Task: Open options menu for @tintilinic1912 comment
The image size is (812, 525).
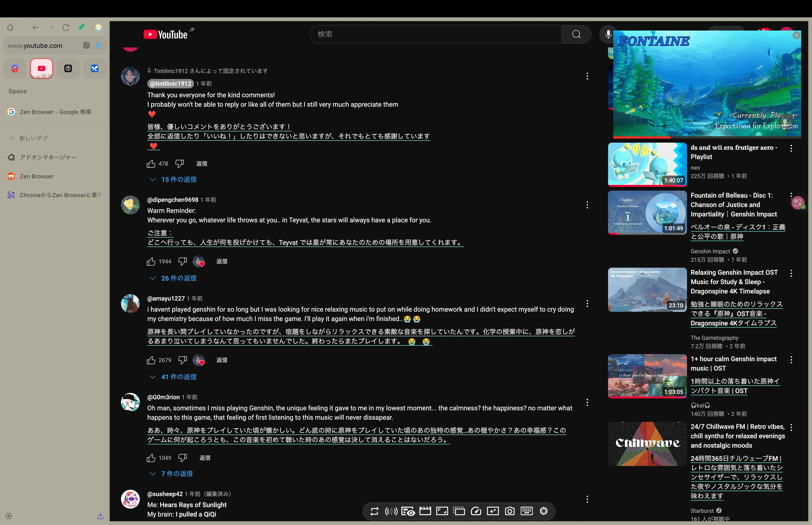Action: pos(587,76)
